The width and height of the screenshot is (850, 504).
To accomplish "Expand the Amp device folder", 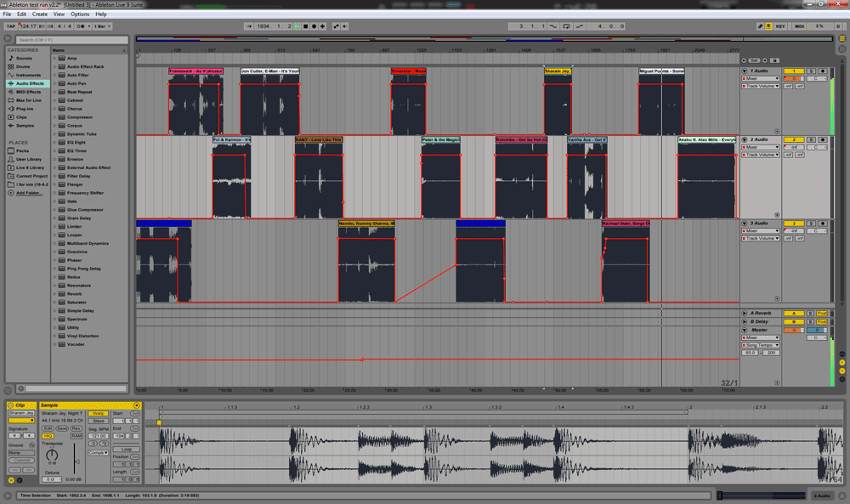I will (x=54, y=59).
